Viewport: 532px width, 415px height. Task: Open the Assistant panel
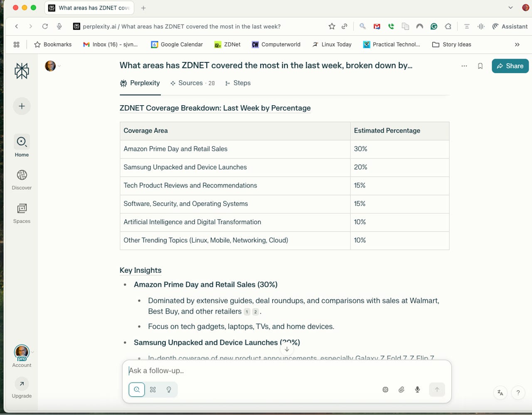pyautogui.click(x=510, y=27)
